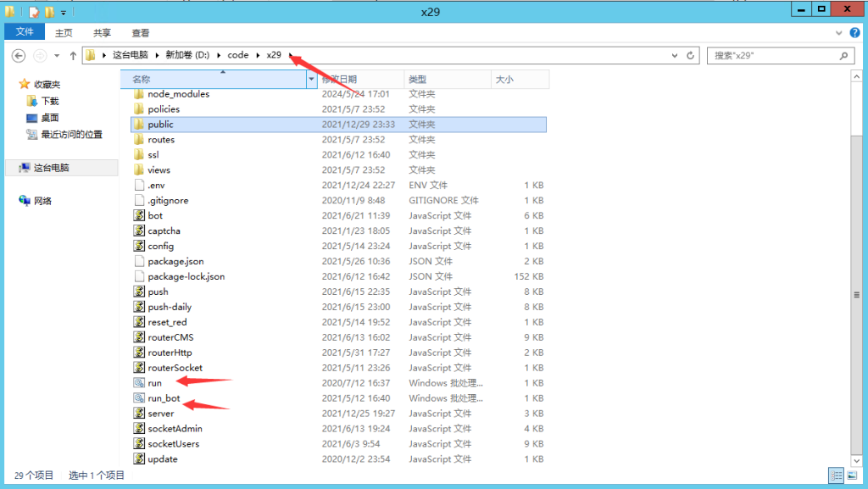Click the search magnifier icon
Image resolution: width=868 pixels, height=489 pixels.
844,56
